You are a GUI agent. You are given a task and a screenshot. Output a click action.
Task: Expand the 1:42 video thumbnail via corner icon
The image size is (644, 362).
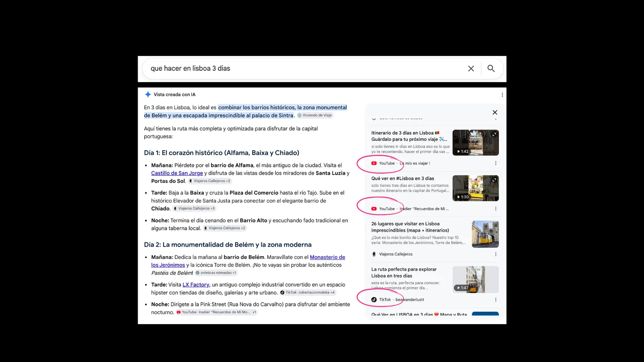[x=494, y=134]
